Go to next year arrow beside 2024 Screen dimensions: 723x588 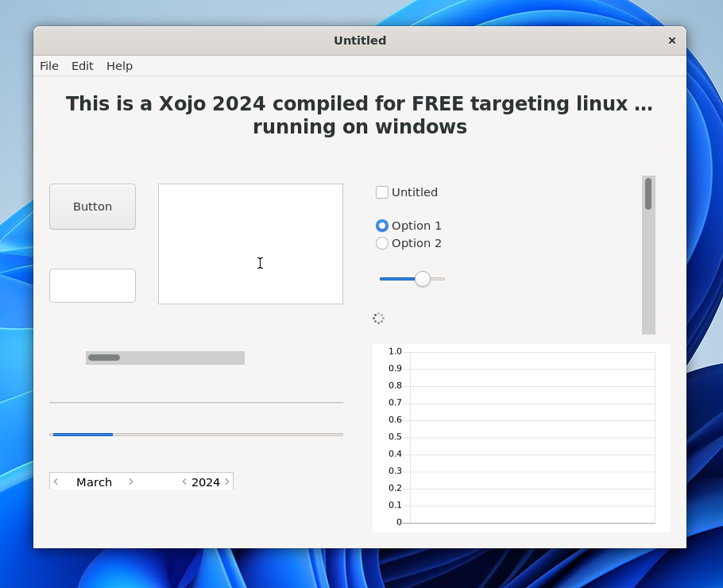(x=227, y=482)
